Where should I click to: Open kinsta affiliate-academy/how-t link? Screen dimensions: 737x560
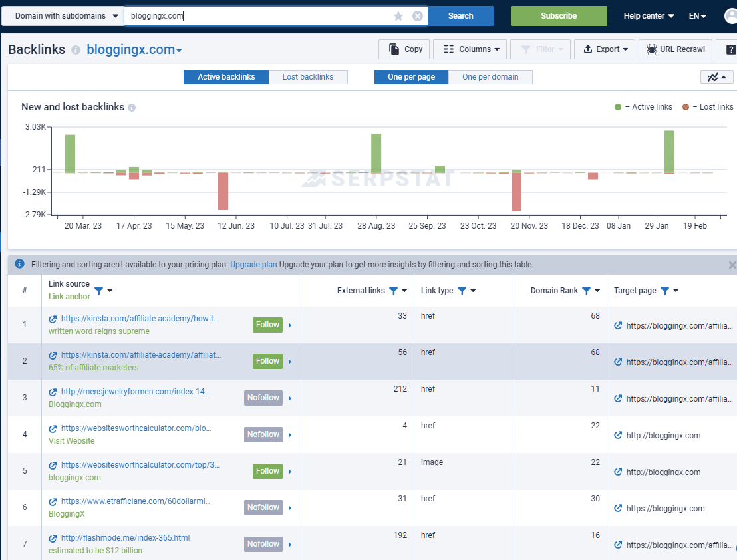(x=140, y=319)
